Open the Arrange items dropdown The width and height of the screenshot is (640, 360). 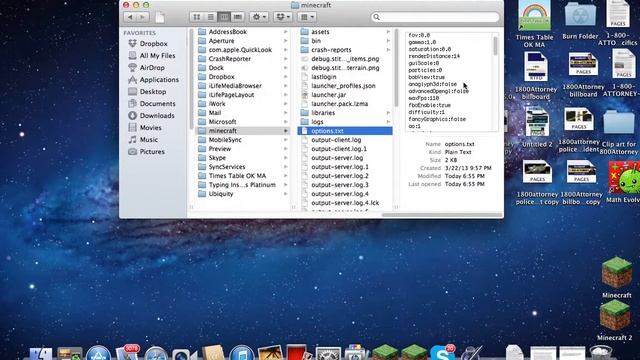pyautogui.click(x=307, y=17)
